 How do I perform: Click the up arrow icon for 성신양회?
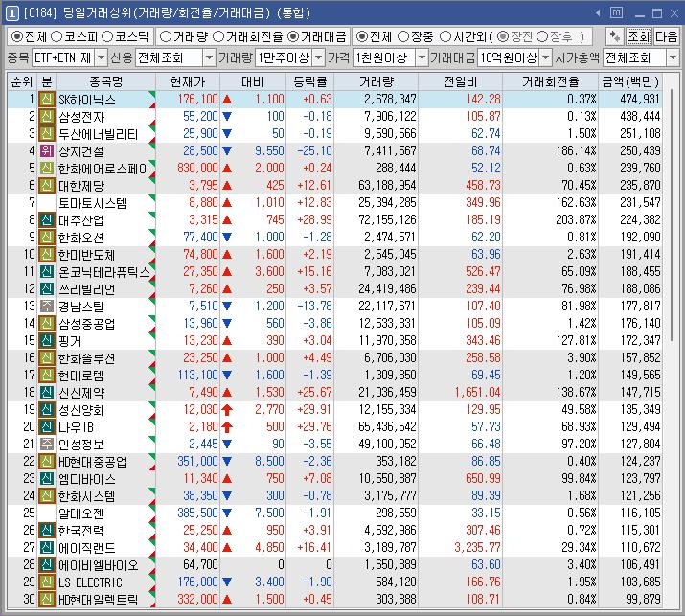pos(227,410)
